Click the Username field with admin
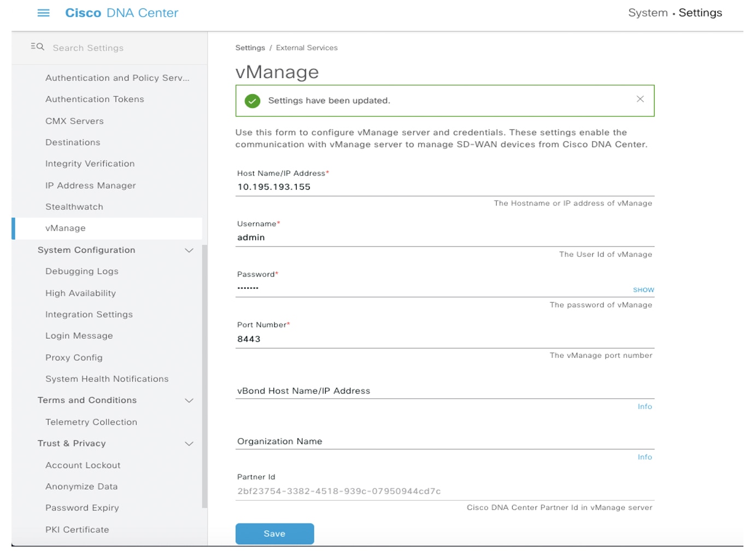Viewport: 756px width, 558px height. click(445, 238)
